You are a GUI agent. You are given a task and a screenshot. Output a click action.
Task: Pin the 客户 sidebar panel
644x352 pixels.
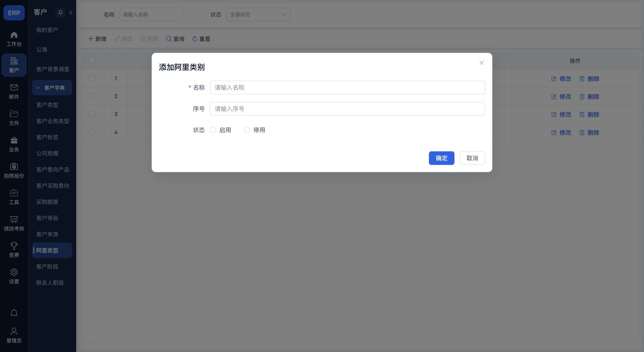tap(60, 13)
